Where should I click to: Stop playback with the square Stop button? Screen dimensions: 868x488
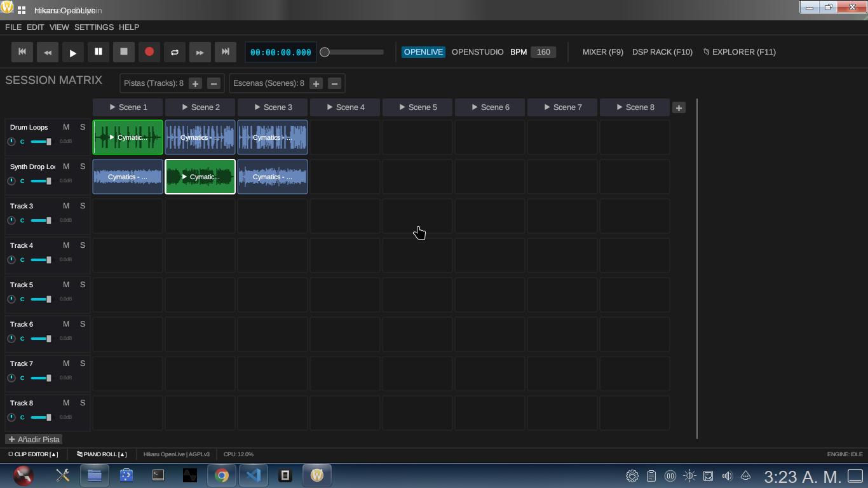124,52
